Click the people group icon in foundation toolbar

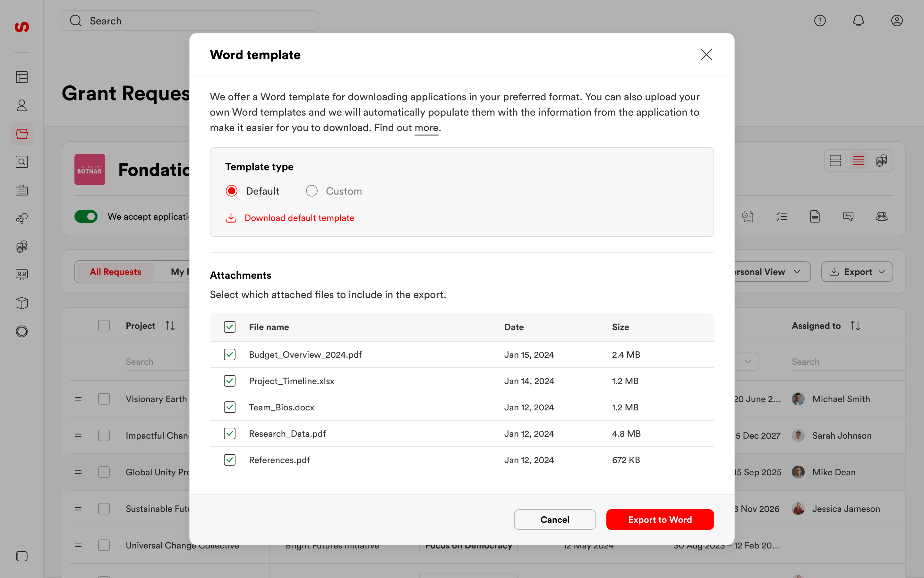click(881, 217)
